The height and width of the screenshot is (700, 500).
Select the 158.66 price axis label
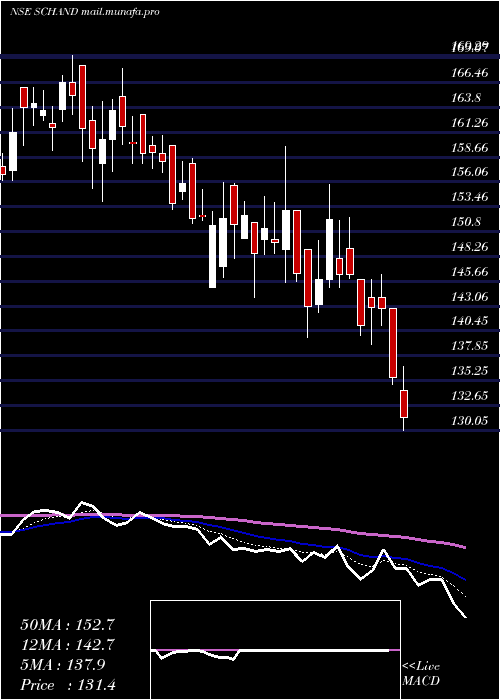tap(470, 147)
